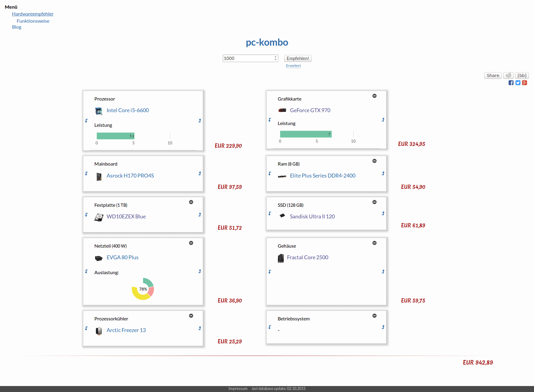Open the Elite Plus Series DDR4-2400 link
The width and height of the screenshot is (534, 392).
click(323, 176)
